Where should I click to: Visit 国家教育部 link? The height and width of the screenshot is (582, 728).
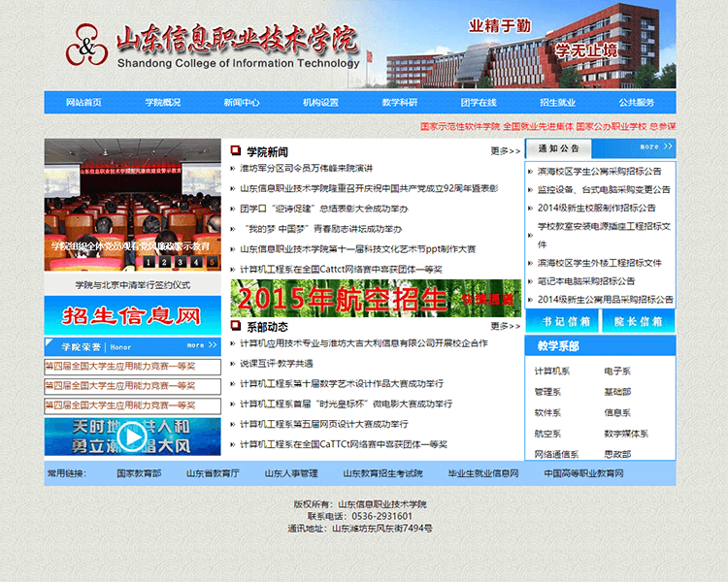tap(139, 473)
